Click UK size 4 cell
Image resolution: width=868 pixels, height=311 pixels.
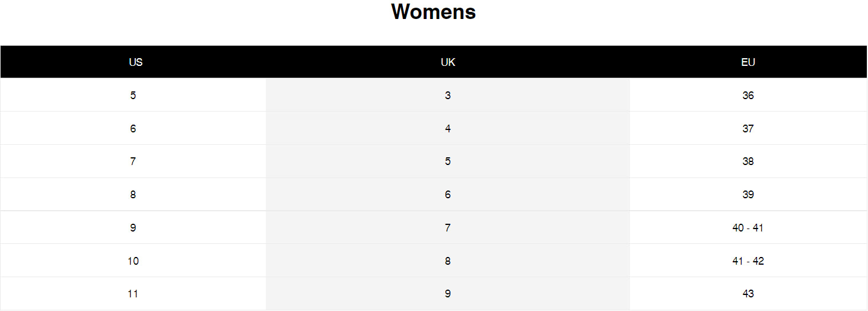(448, 129)
